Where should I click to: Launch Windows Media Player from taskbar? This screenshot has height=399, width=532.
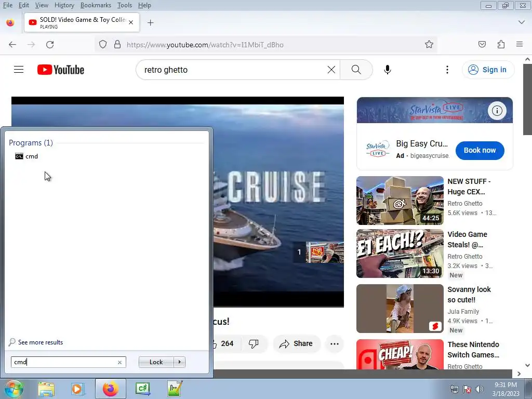(x=78, y=389)
